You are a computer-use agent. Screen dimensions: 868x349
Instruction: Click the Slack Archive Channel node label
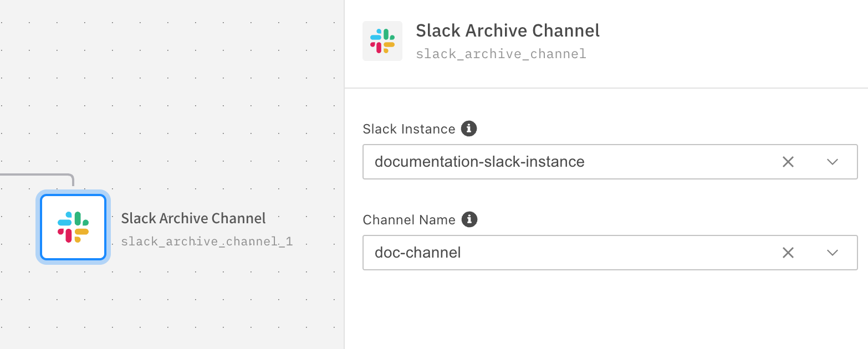[193, 218]
